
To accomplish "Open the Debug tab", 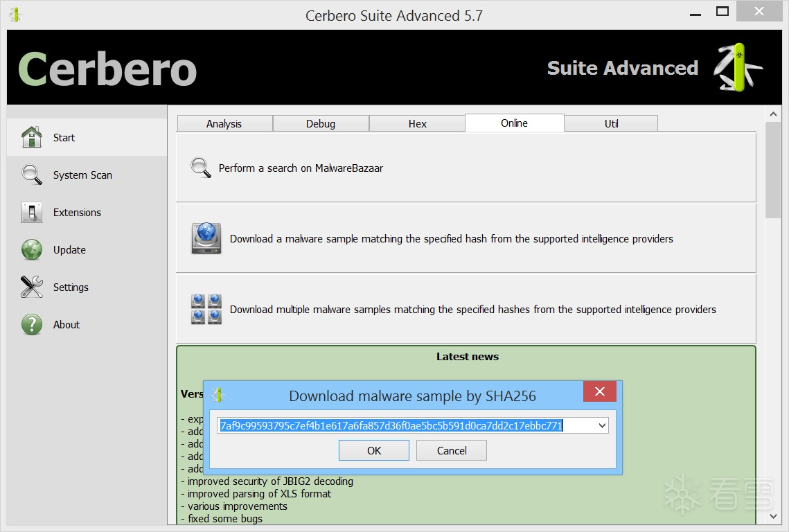I will (x=321, y=123).
